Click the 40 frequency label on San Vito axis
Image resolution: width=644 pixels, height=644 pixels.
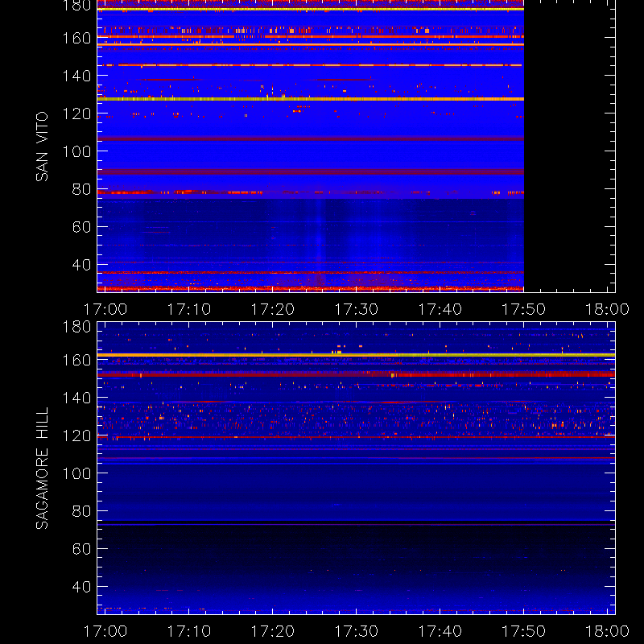pos(81,265)
